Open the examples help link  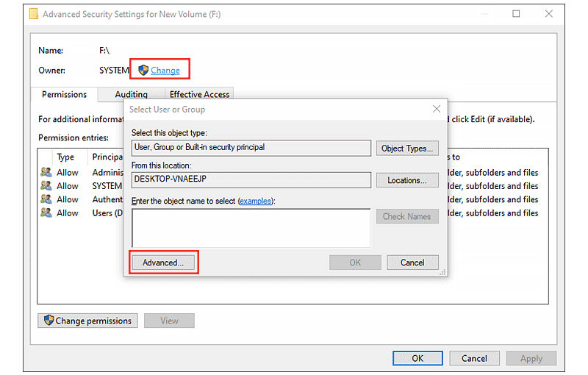point(255,201)
